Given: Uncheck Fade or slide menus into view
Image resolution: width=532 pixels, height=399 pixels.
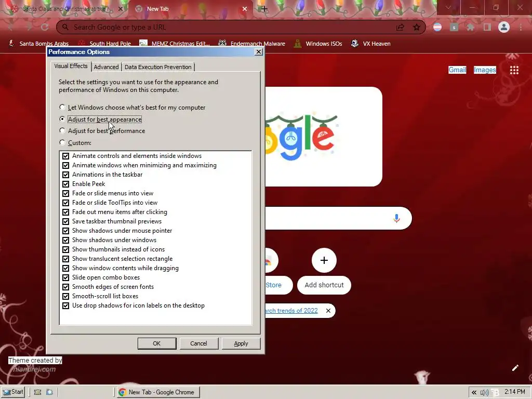Looking at the screenshot, I should (x=66, y=193).
